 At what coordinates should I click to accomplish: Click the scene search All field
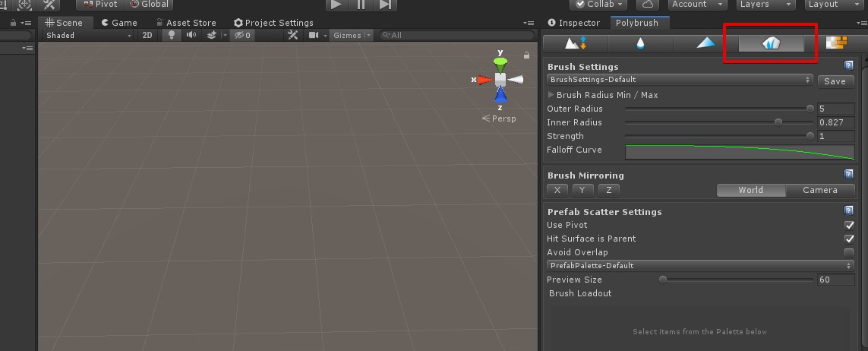point(456,35)
